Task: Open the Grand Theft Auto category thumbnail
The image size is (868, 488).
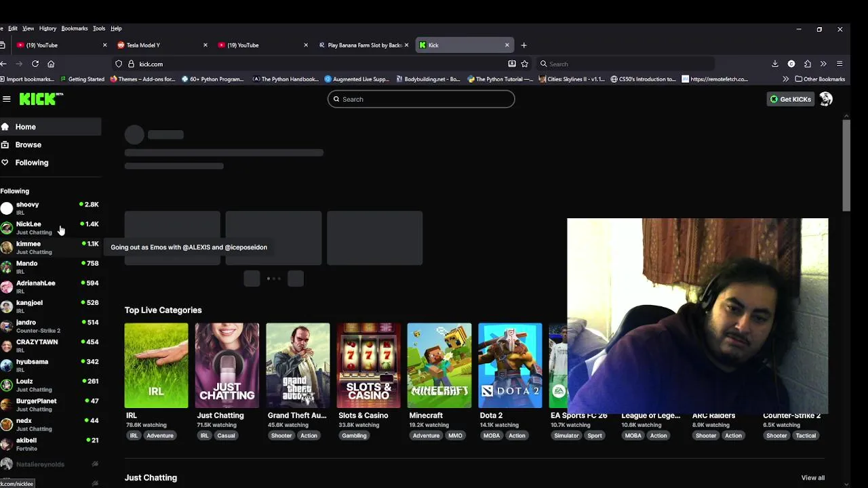Action: tap(298, 365)
